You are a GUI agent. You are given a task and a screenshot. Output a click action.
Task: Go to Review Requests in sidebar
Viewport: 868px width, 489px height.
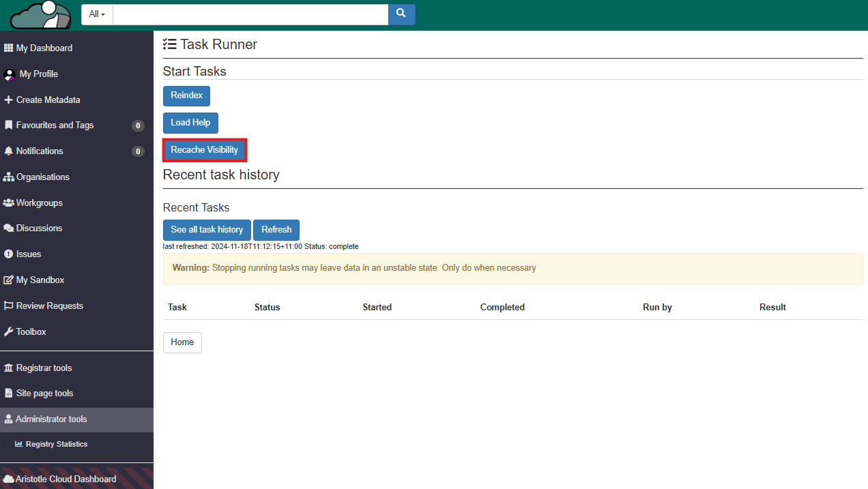pos(49,306)
